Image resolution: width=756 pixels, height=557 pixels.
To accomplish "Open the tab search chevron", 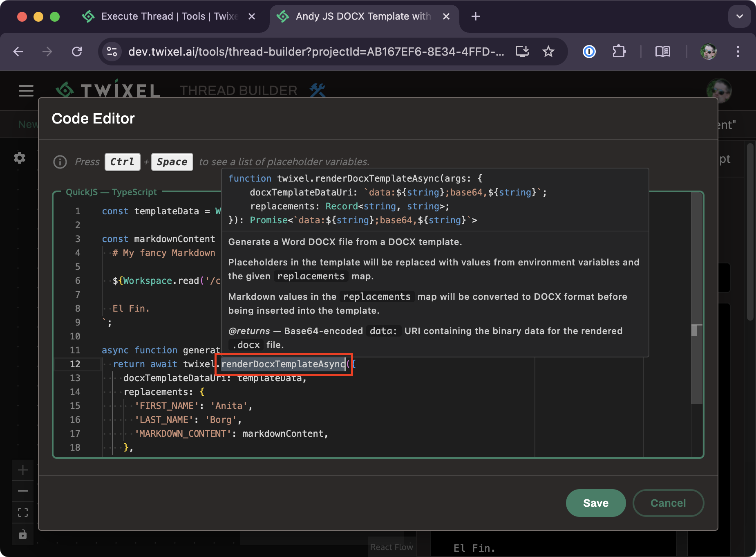I will pos(739,16).
